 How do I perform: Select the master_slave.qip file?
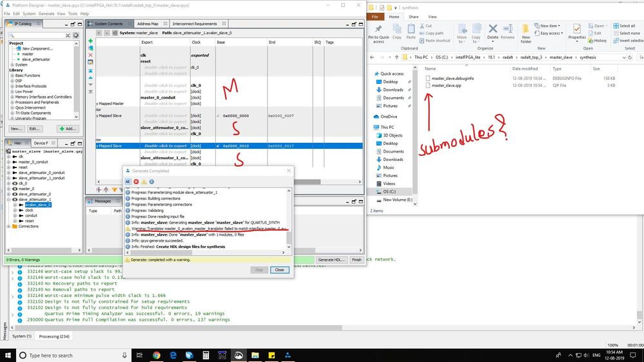point(447,86)
